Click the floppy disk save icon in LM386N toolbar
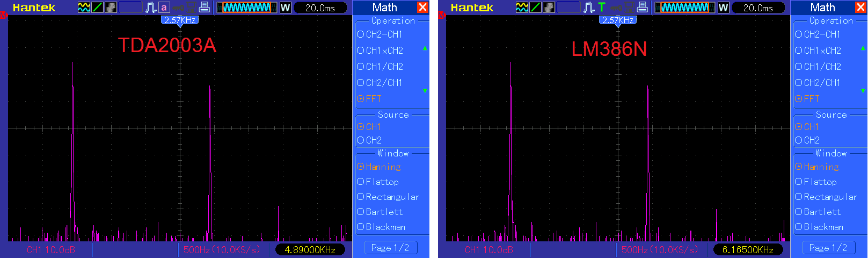 [x=629, y=8]
